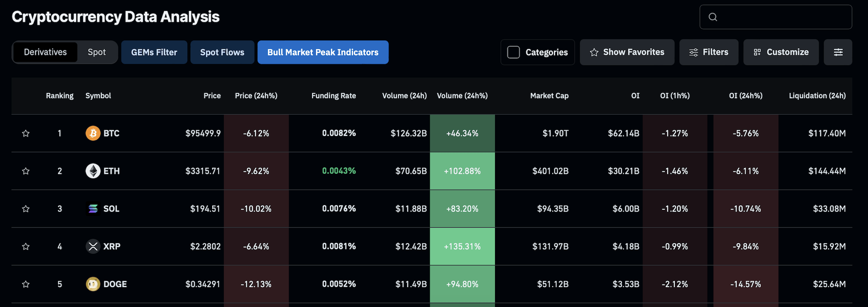This screenshot has height=307, width=868.
Task: Toggle the favorite star for DOGE
Action: pyautogui.click(x=26, y=284)
